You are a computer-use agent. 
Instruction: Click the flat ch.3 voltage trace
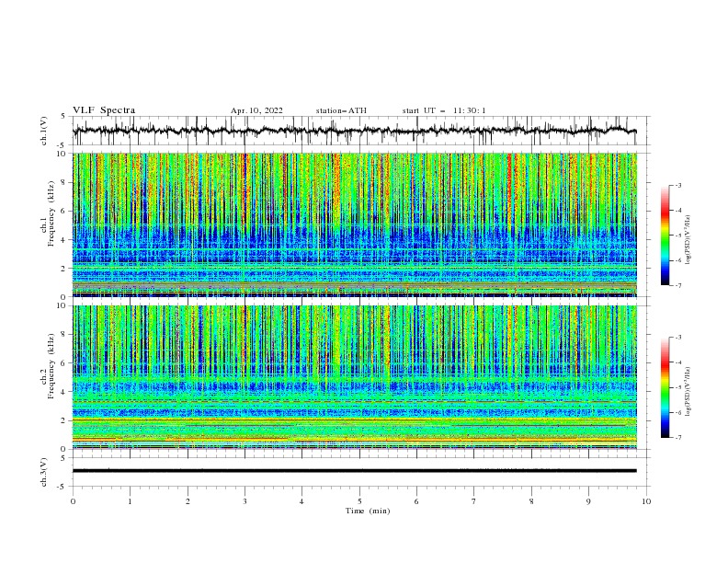[x=354, y=471]
